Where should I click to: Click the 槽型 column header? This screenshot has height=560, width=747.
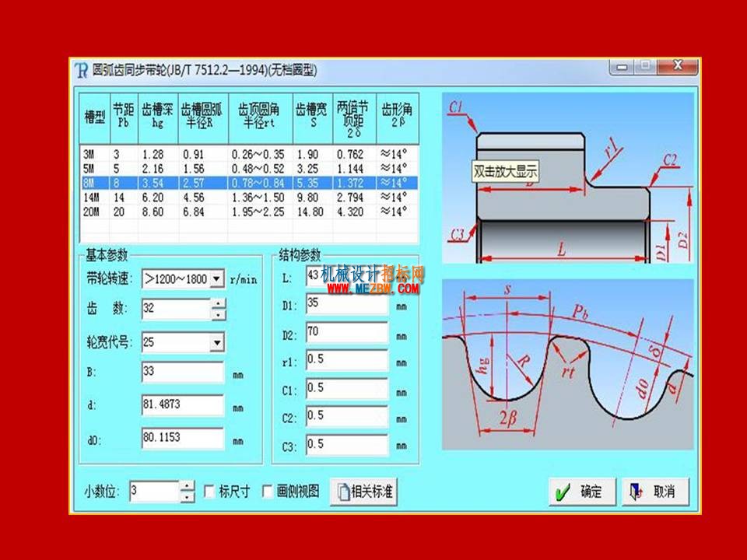pos(95,118)
